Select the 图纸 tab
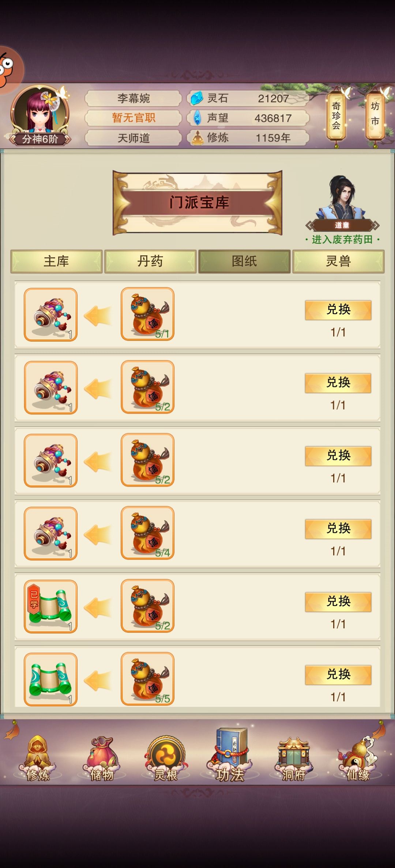 [x=244, y=261]
